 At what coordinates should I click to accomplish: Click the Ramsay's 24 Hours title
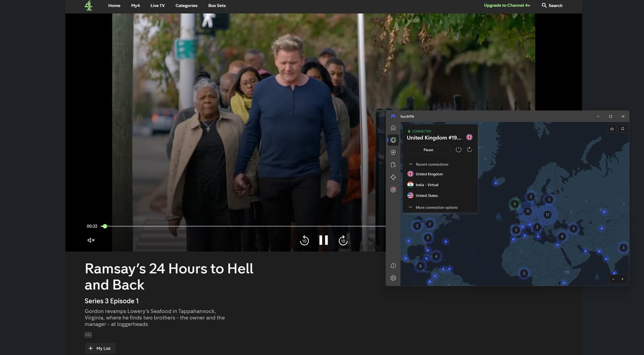coord(169,277)
